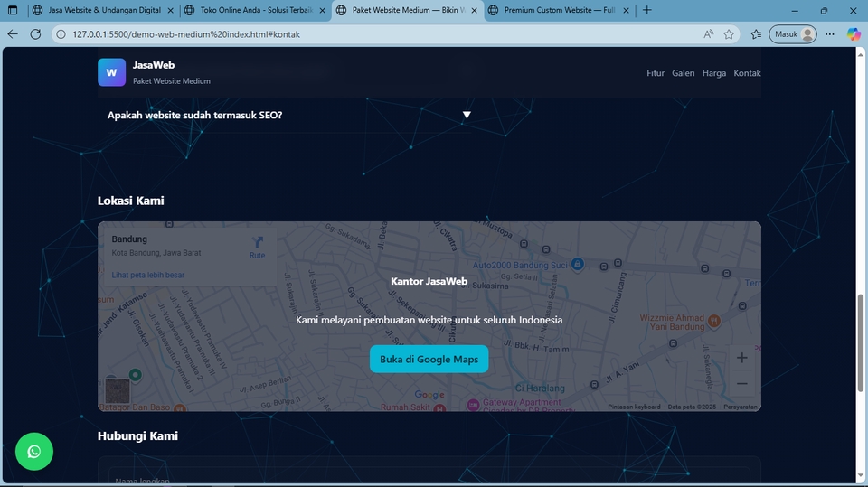Click the 'Paket Website Medium' subtitle text

point(172,81)
